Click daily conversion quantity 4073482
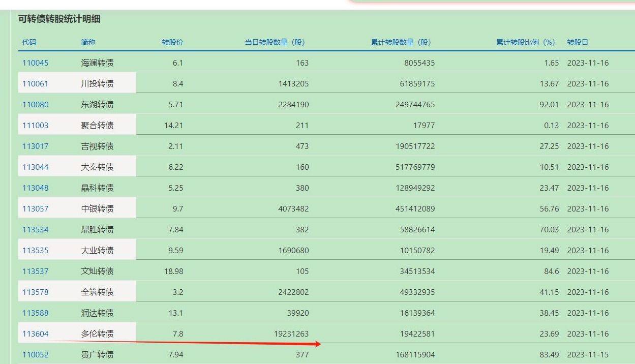This screenshot has height=364, width=635. coord(293,209)
